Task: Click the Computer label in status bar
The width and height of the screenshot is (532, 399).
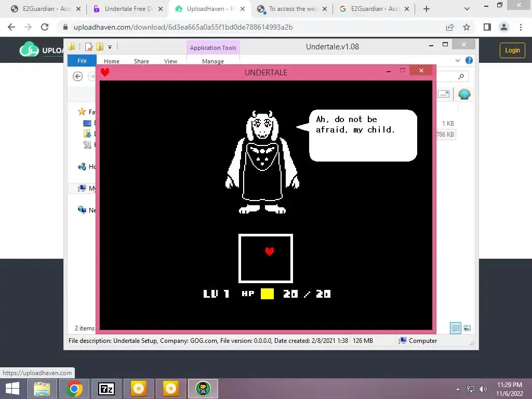Action: [x=423, y=341]
